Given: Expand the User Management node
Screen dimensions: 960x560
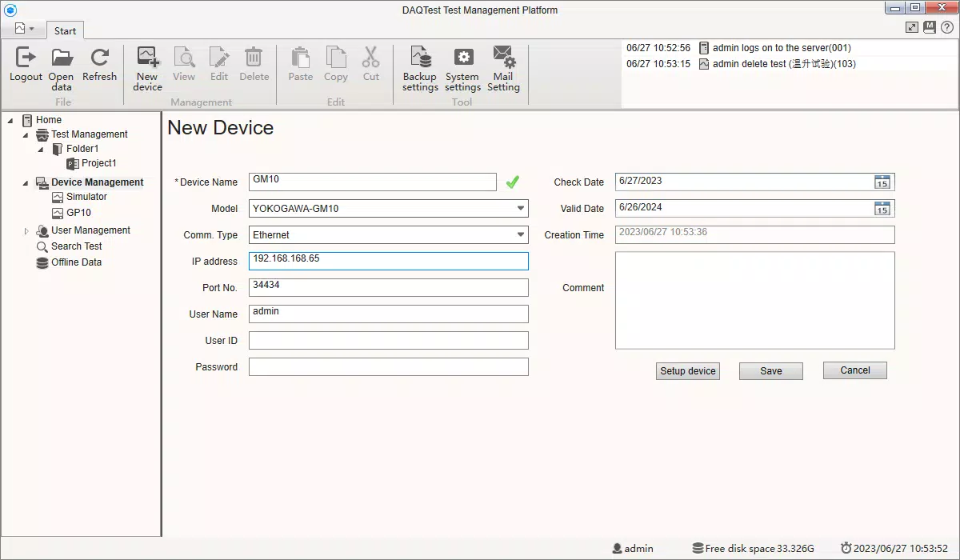Looking at the screenshot, I should pos(26,231).
